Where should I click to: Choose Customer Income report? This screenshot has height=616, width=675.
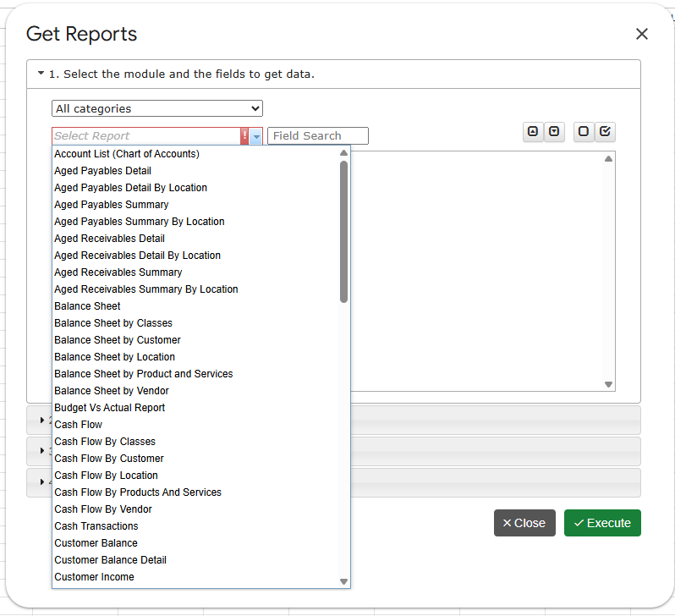point(196,577)
